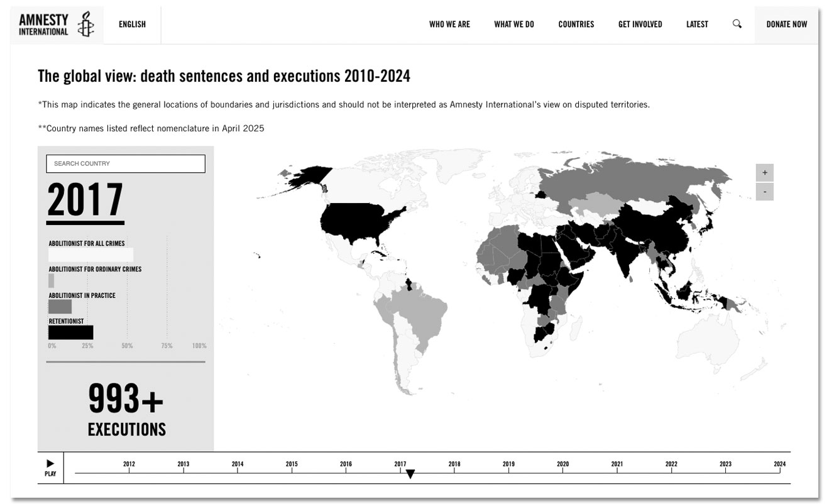Click the '993+' executions count
This screenshot has height=504, width=829.
(126, 398)
